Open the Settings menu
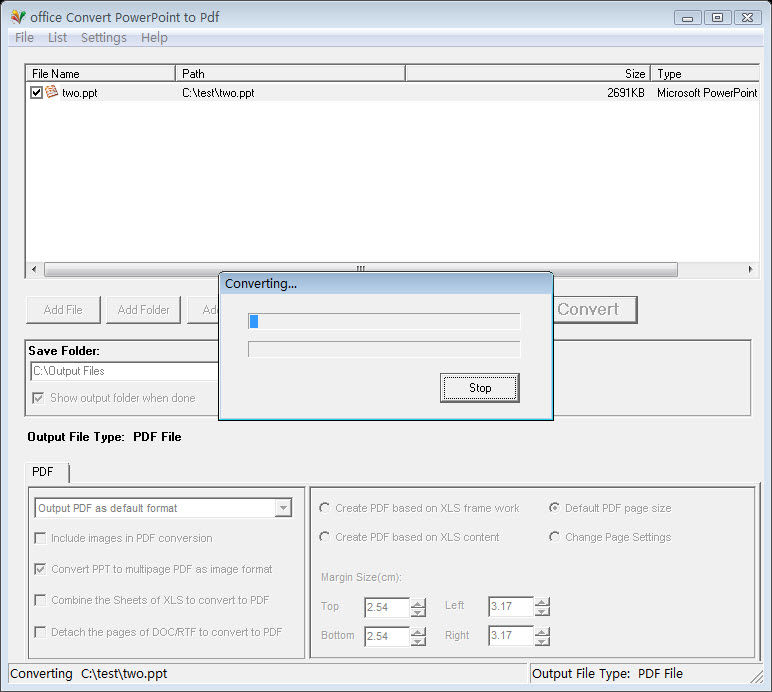The image size is (772, 692). 103,37
